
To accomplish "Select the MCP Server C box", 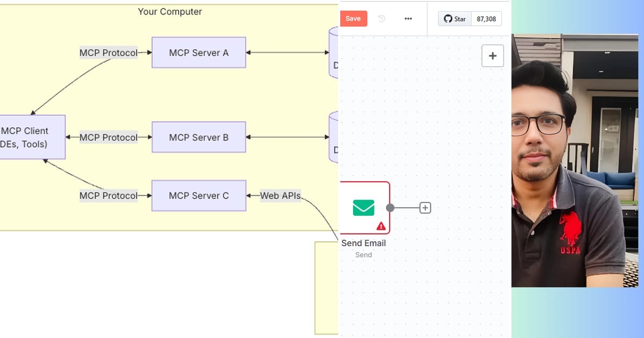I will pos(199,195).
